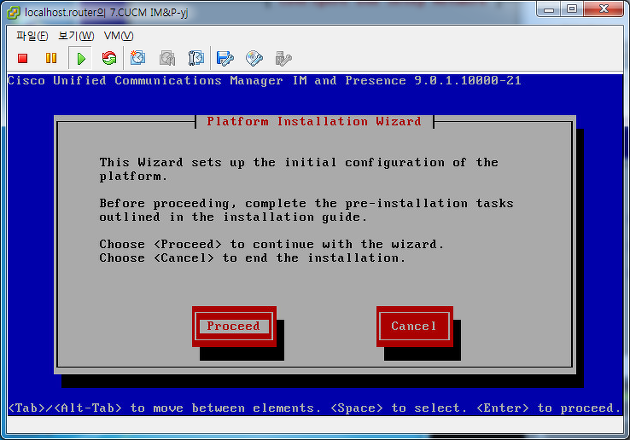
Task: Open the 파일(F) menu
Action: pyautogui.click(x=32, y=36)
